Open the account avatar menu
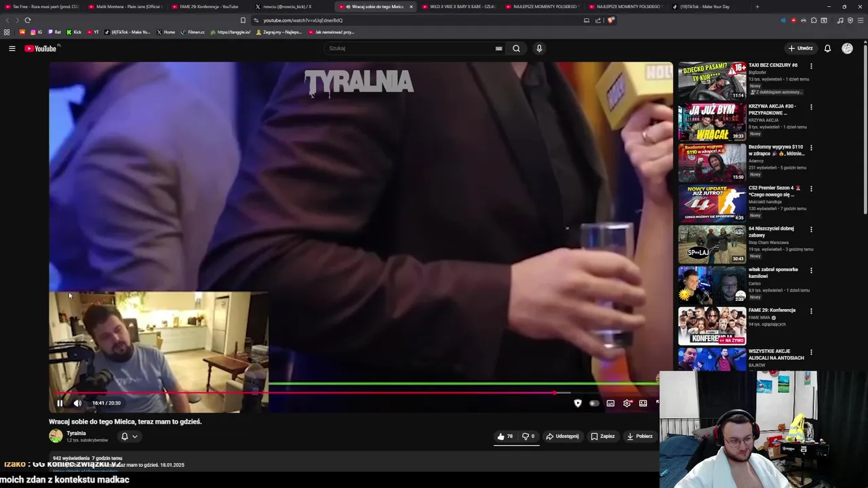The height and width of the screenshot is (488, 868). [x=847, y=48]
